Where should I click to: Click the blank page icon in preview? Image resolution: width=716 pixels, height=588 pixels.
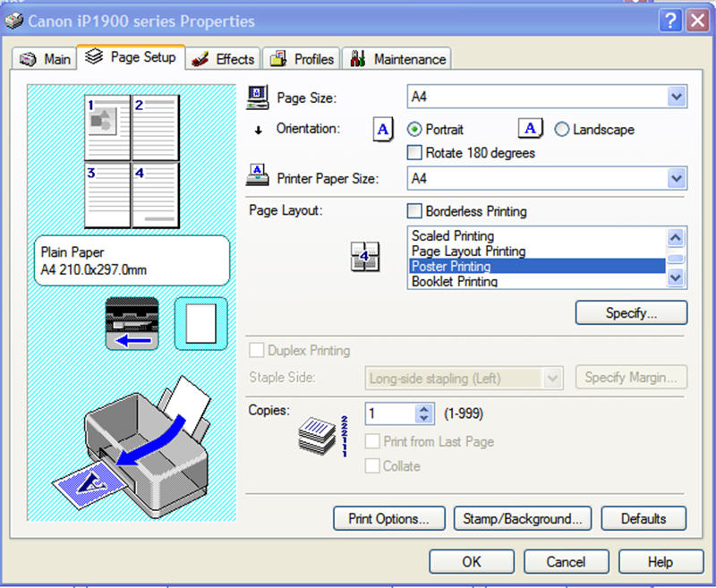pos(200,324)
